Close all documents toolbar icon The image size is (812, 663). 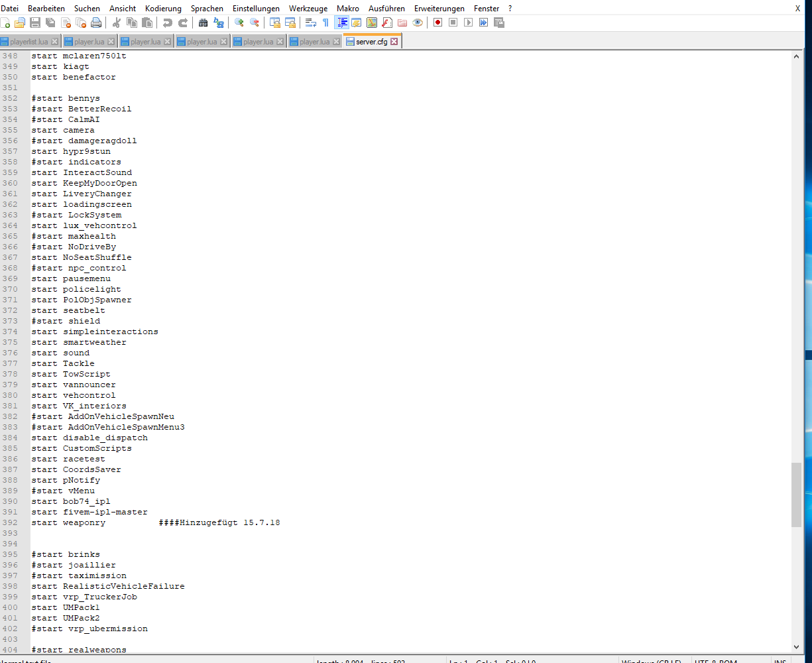(x=81, y=23)
